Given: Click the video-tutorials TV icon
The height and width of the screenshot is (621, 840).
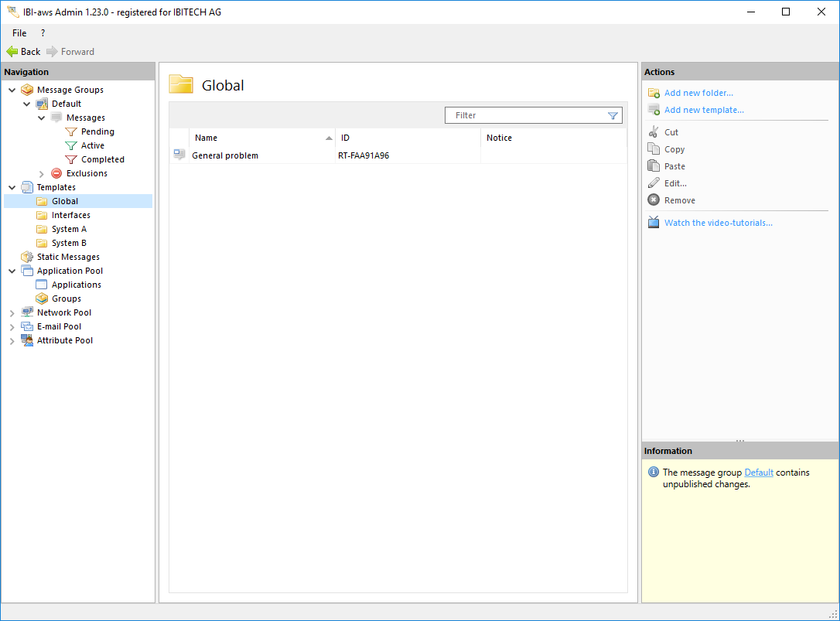Looking at the screenshot, I should pos(654,223).
